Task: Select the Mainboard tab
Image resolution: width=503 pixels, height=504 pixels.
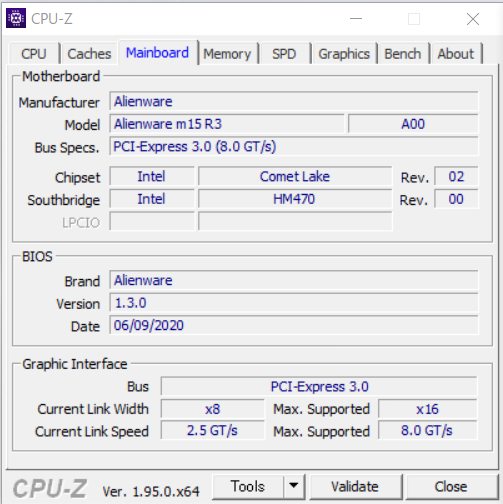Action: 158,53
